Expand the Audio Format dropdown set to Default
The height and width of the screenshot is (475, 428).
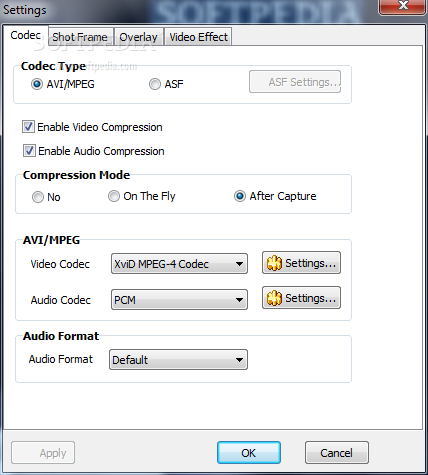(178, 360)
